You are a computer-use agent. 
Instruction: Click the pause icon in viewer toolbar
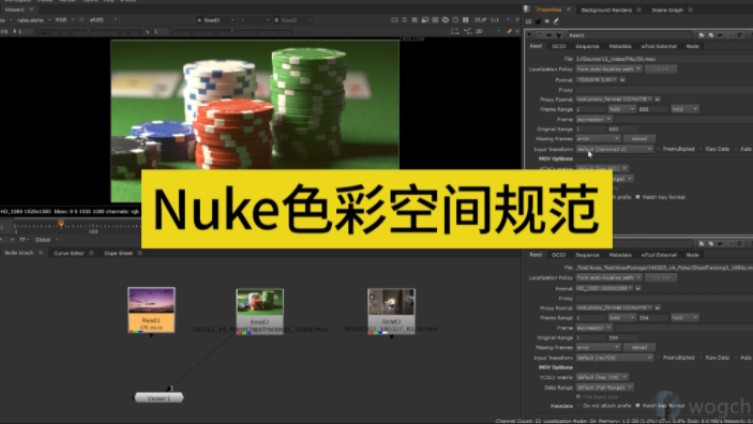point(466,20)
